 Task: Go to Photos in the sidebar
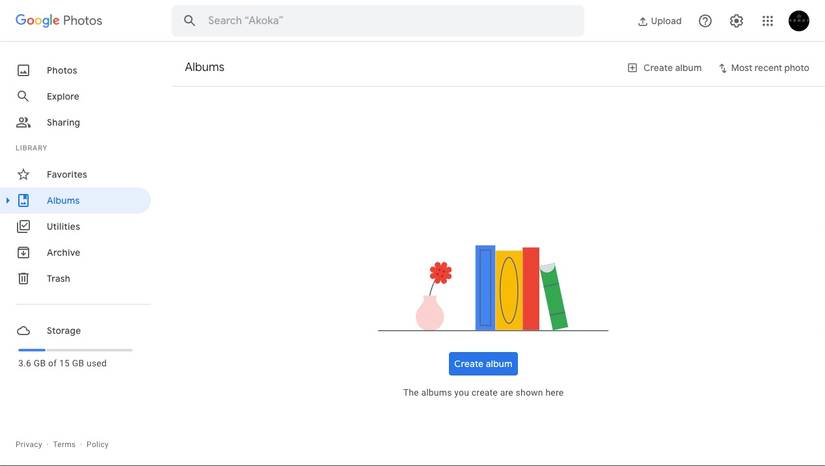61,71
